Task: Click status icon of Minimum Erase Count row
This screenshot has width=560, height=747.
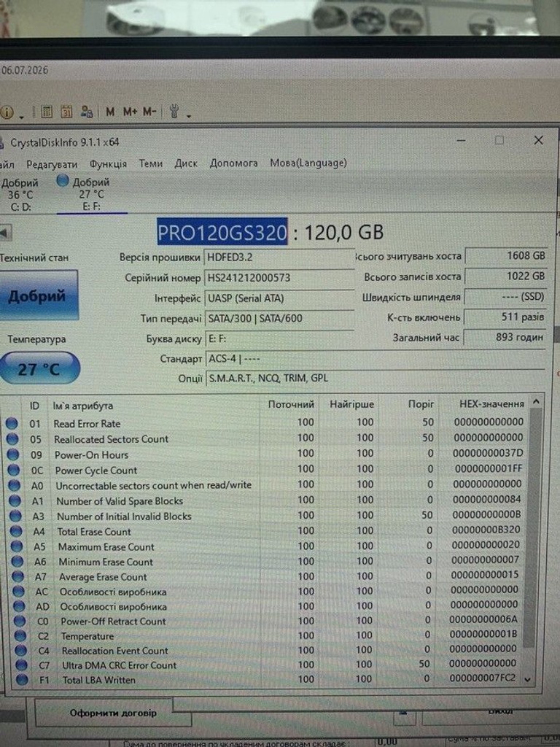Action: tap(17, 562)
